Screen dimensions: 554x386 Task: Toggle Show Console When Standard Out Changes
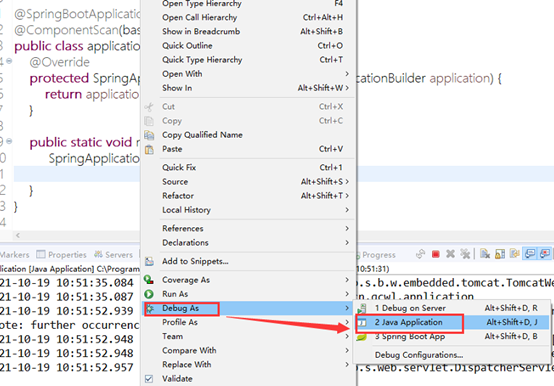pos(530,254)
